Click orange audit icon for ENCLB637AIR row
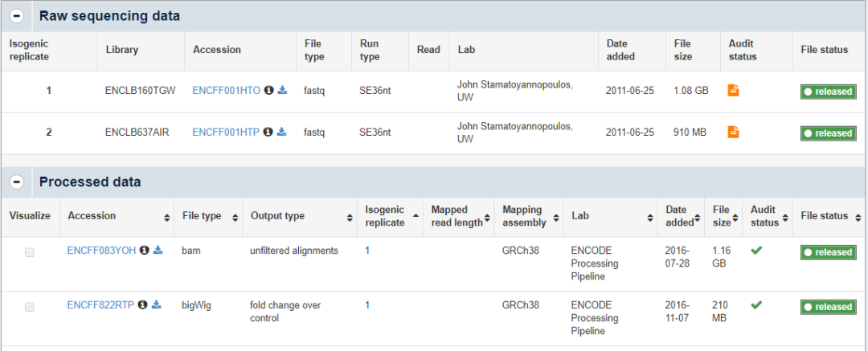Viewport: 868px width, 351px height. point(733,132)
